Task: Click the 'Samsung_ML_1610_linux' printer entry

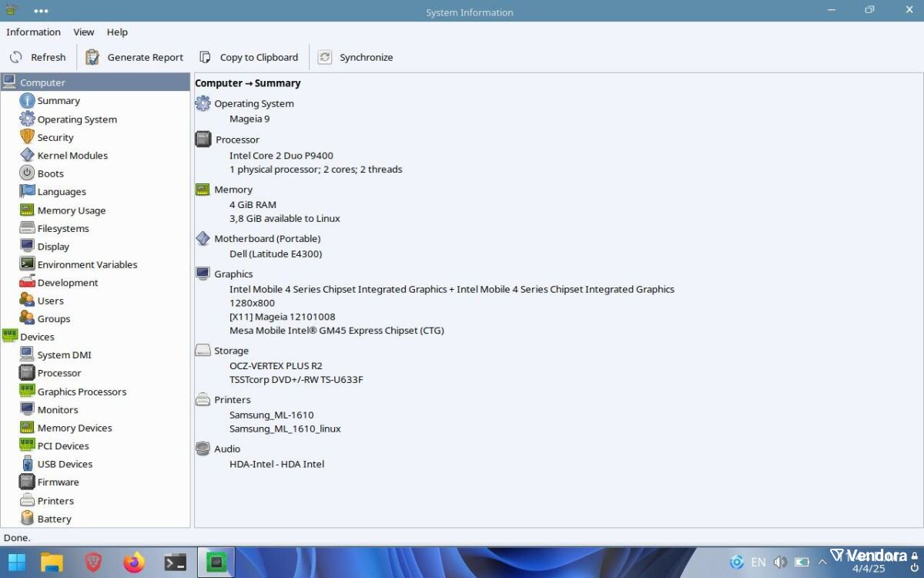Action: click(285, 429)
